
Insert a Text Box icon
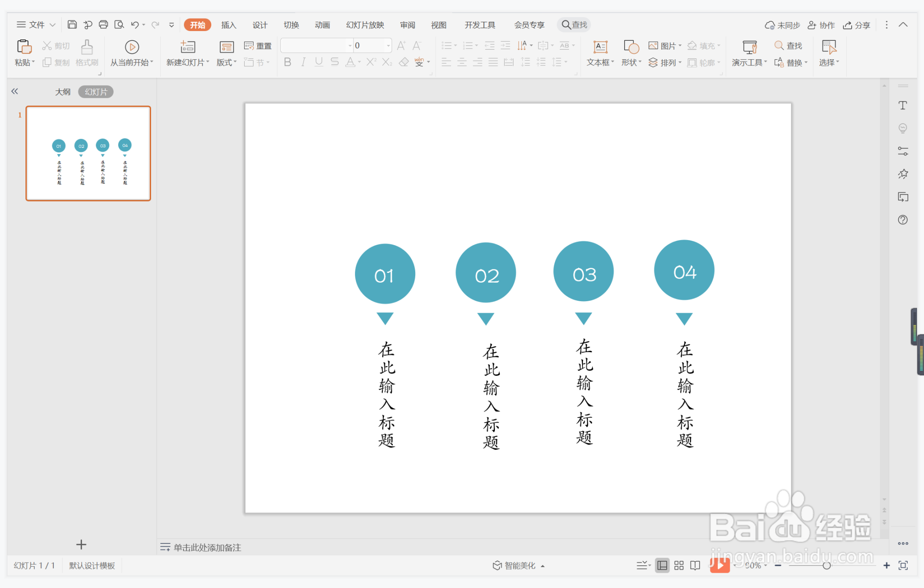coord(600,47)
